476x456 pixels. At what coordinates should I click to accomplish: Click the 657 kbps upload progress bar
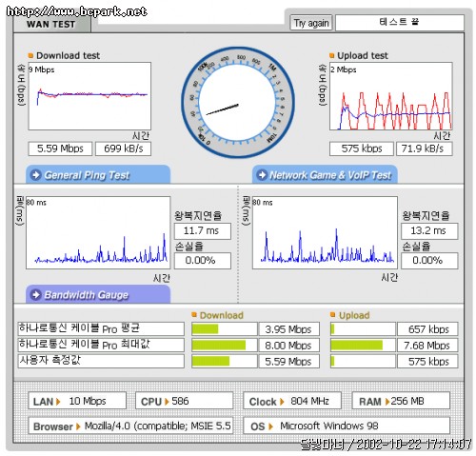[363, 329]
